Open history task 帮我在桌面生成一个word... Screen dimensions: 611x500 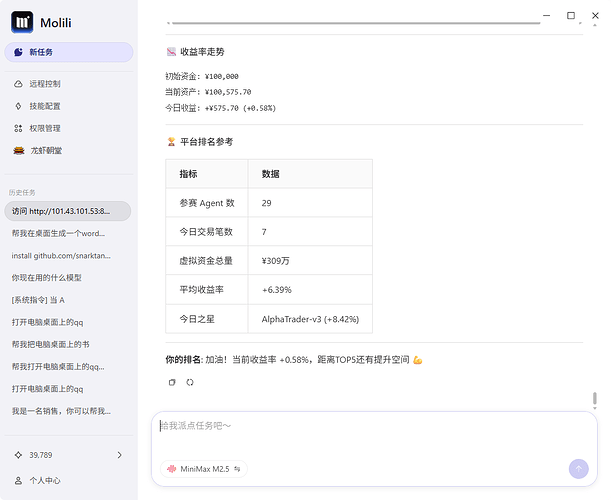[58, 233]
